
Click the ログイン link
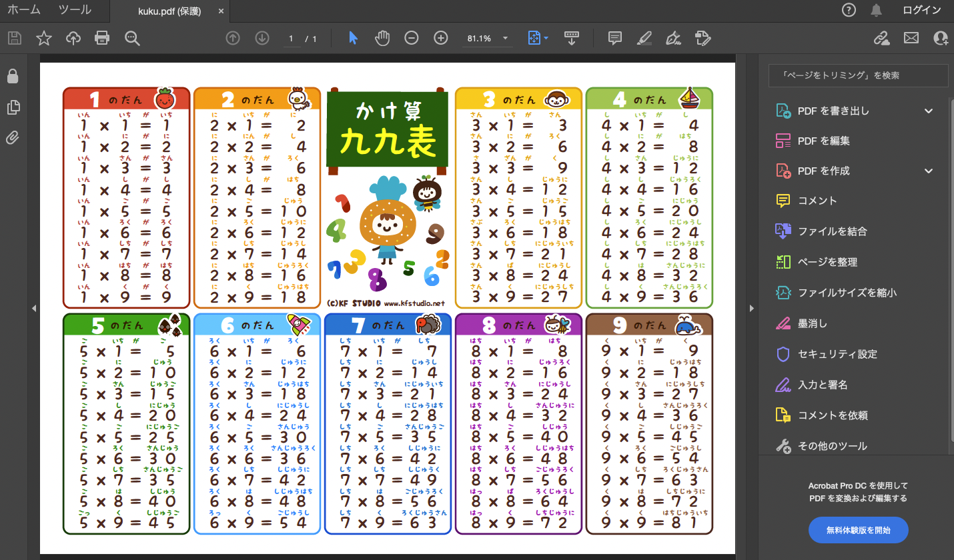point(922,10)
